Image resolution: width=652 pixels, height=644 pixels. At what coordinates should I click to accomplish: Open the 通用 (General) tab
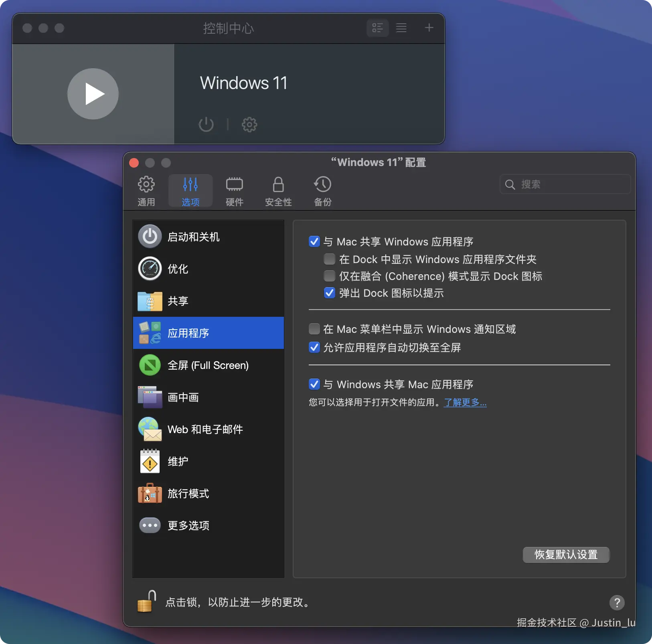tap(146, 191)
